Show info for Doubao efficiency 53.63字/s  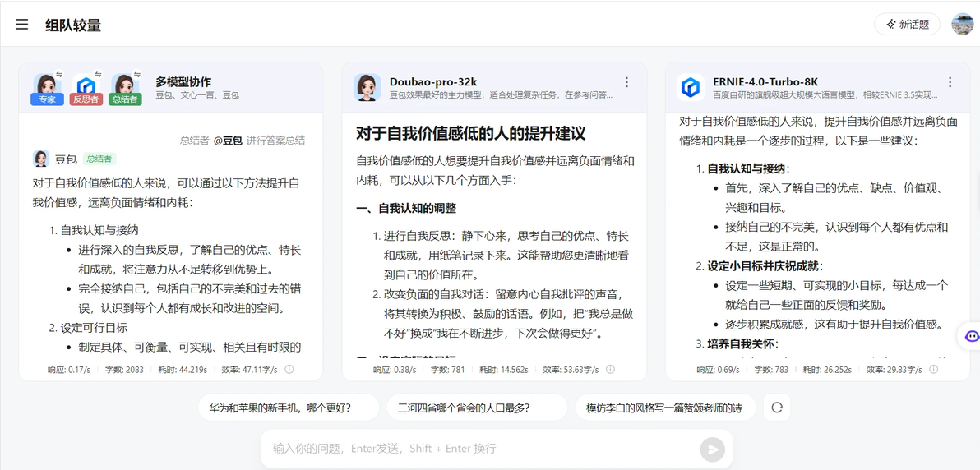[610, 370]
